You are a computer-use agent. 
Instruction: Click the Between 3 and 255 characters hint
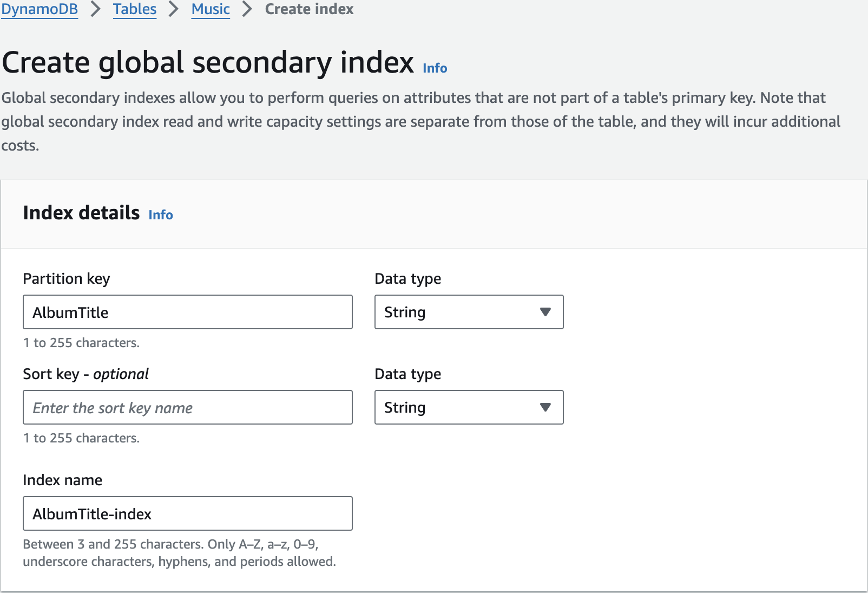(x=179, y=553)
